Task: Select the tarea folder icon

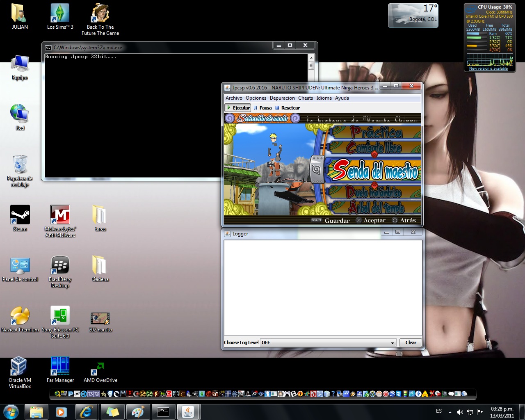Action: coord(100,218)
